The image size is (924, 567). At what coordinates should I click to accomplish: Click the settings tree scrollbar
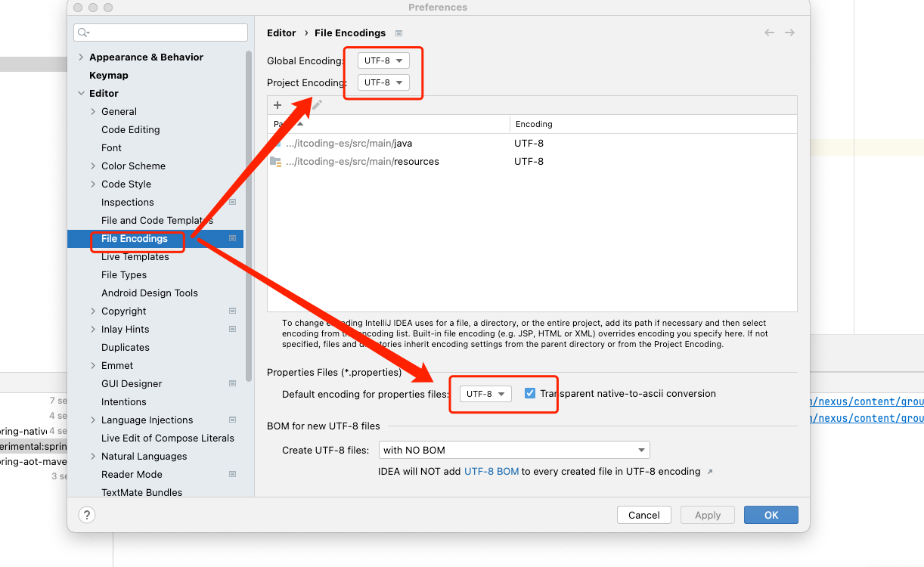tap(248, 215)
